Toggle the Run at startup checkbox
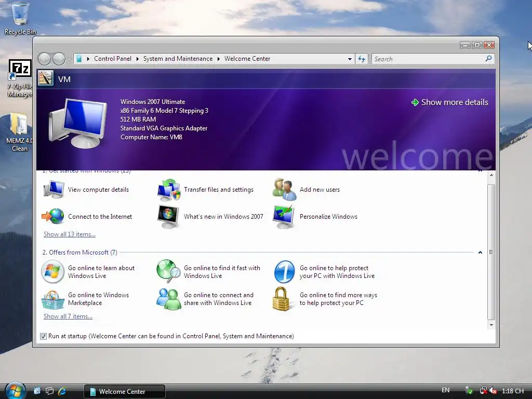This screenshot has height=399, width=532. tap(43, 336)
